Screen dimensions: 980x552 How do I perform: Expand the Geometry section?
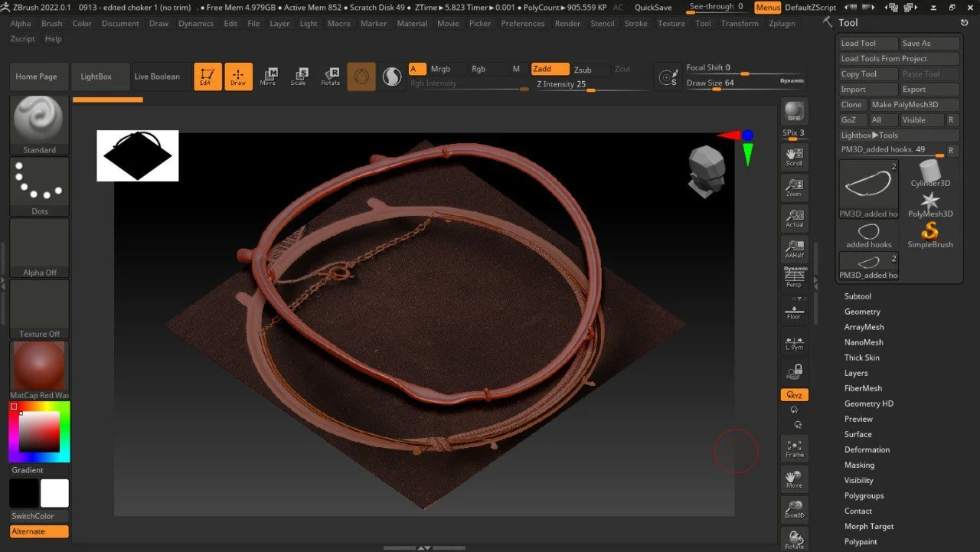click(x=862, y=312)
